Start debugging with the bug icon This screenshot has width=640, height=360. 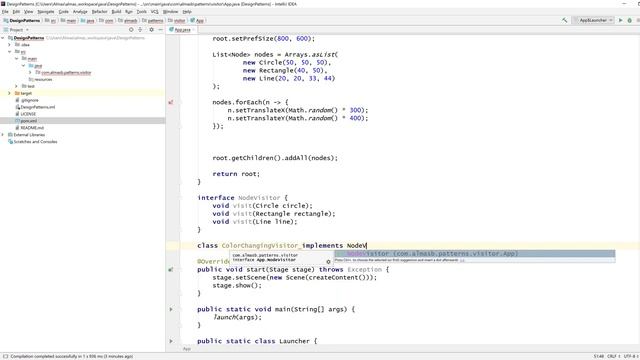(629, 20)
